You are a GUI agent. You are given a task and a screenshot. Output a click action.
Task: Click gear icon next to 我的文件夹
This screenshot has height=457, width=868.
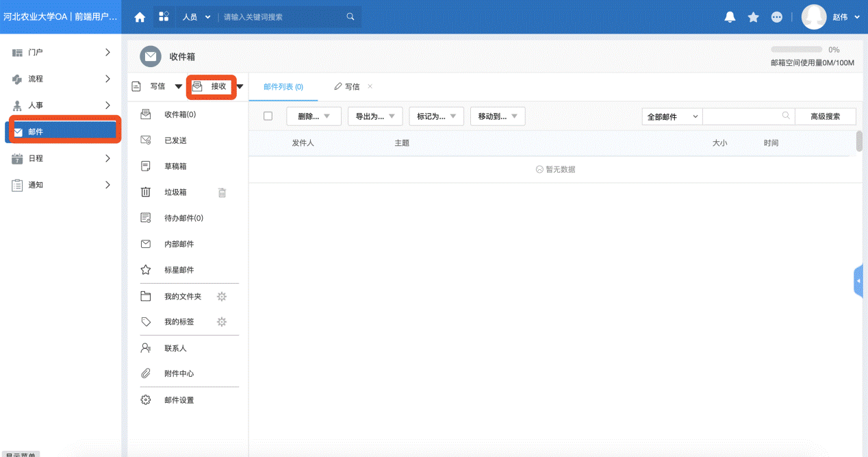221,297
